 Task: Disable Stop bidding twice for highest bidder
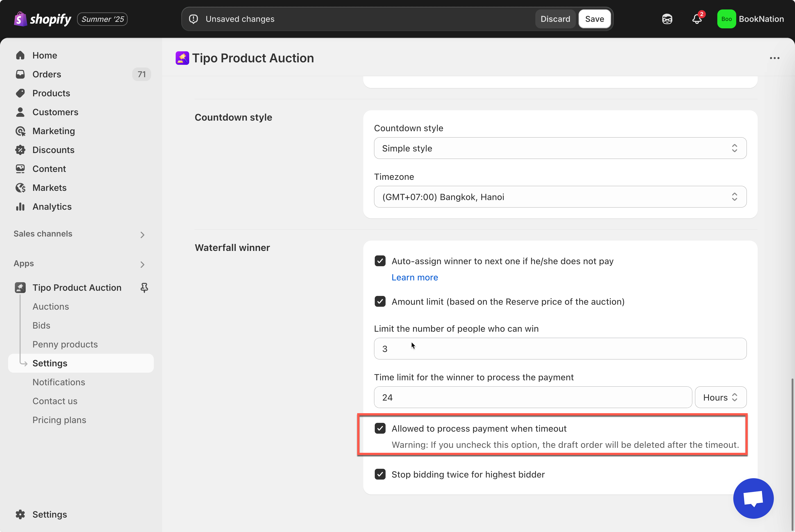point(380,474)
